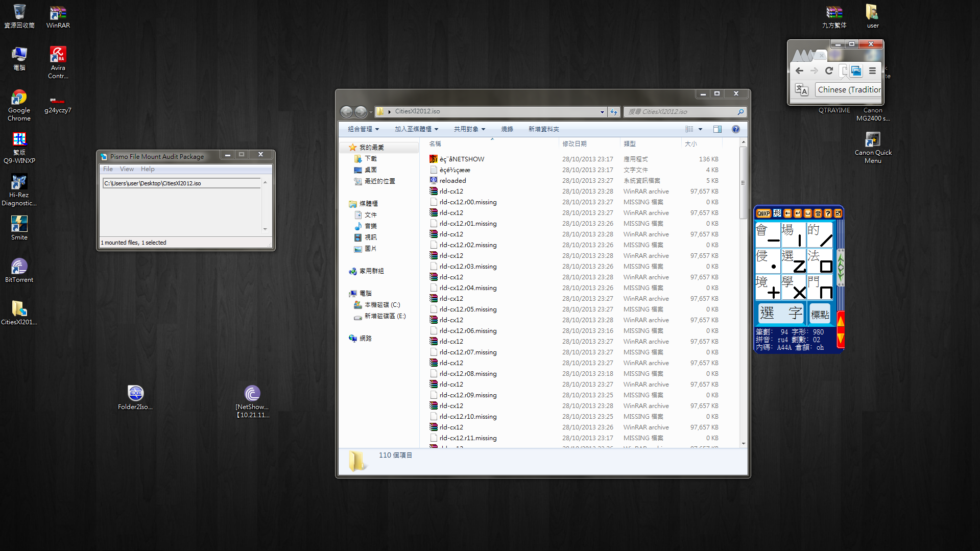Select the rld-cx12.r11.missing file

click(x=468, y=438)
